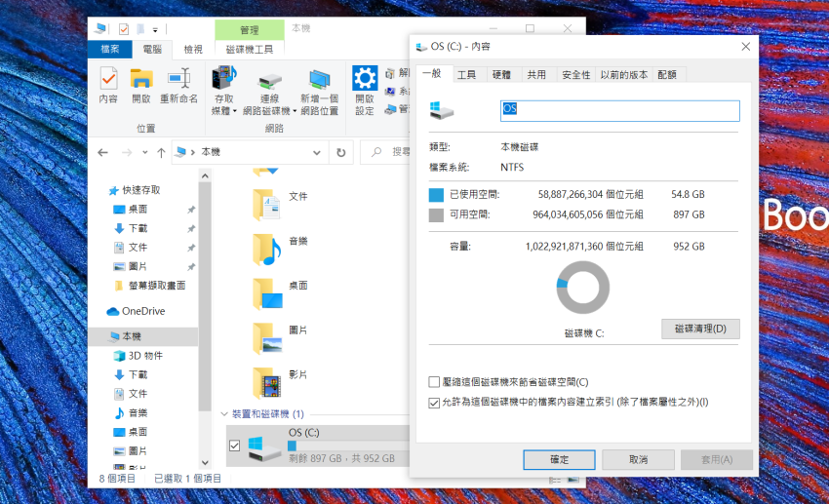The height and width of the screenshot is (504, 829).
Task: Switch to 以前的版本 tab
Action: [x=624, y=75]
